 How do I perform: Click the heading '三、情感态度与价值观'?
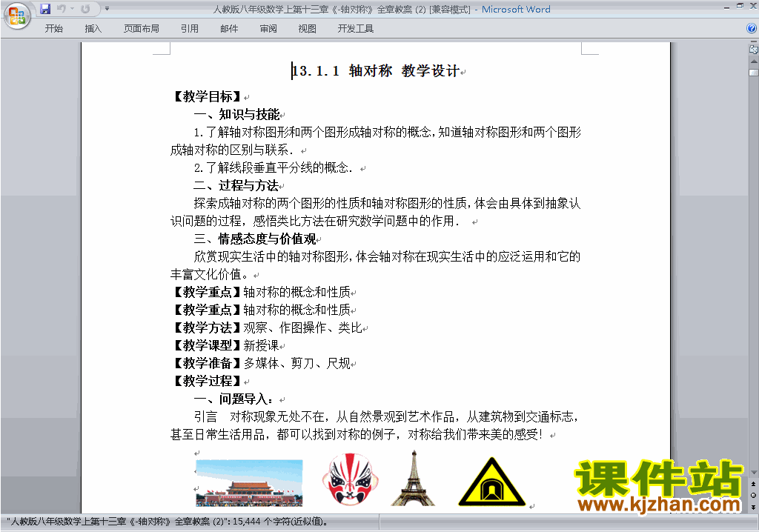click(255, 239)
